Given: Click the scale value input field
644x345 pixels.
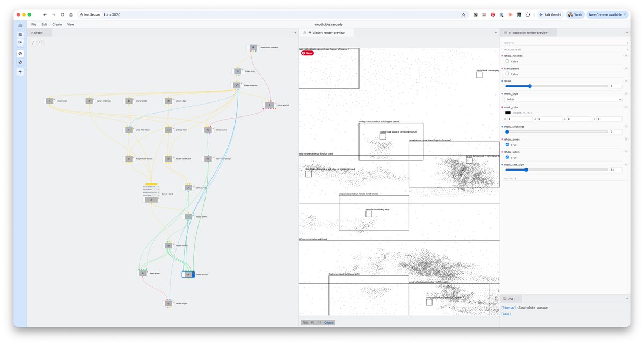Looking at the screenshot, I should click(x=616, y=86).
